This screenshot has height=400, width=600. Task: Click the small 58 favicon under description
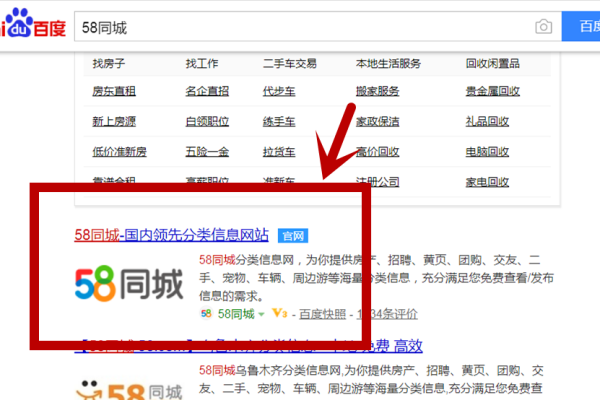pos(206,314)
